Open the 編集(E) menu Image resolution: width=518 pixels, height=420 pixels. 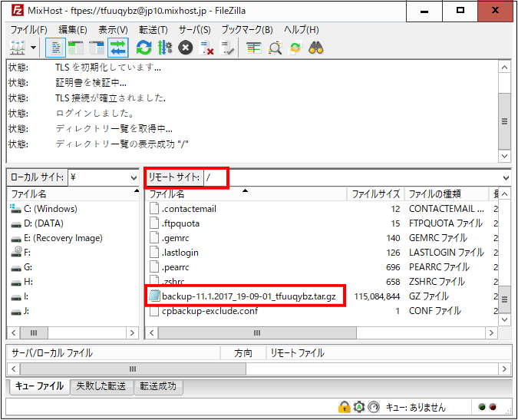pos(73,30)
